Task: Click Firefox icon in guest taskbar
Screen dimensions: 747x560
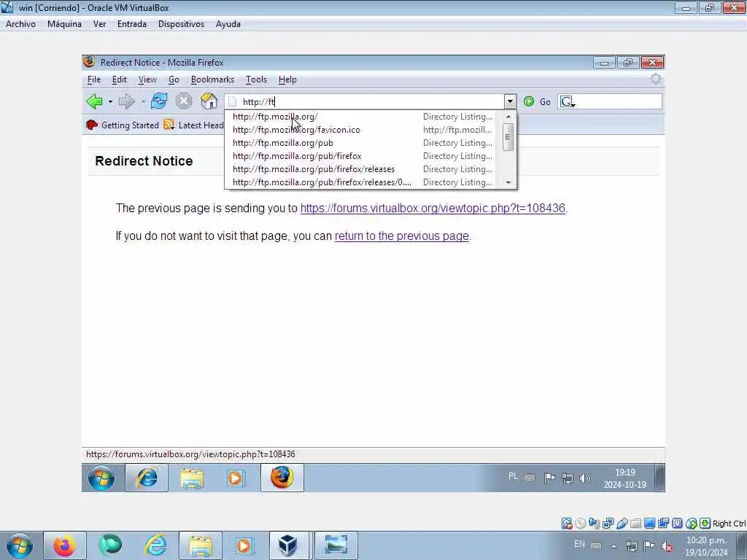Action: [x=282, y=478]
